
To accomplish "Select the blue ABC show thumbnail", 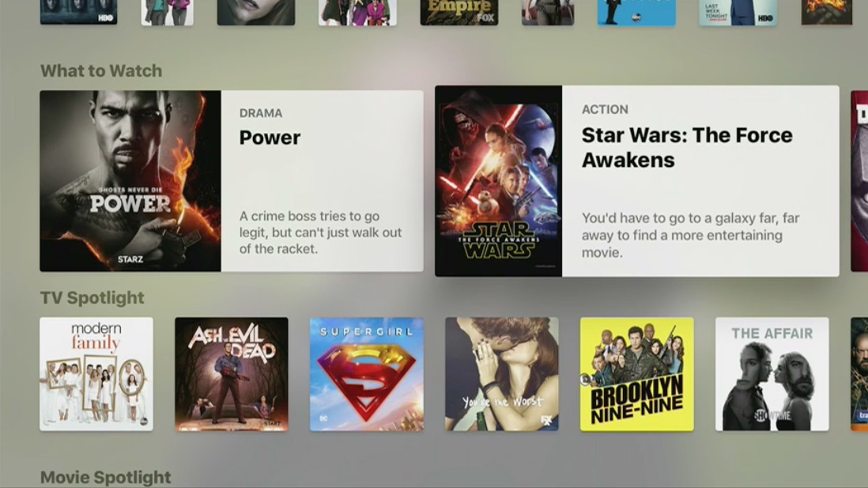I will click(636, 12).
